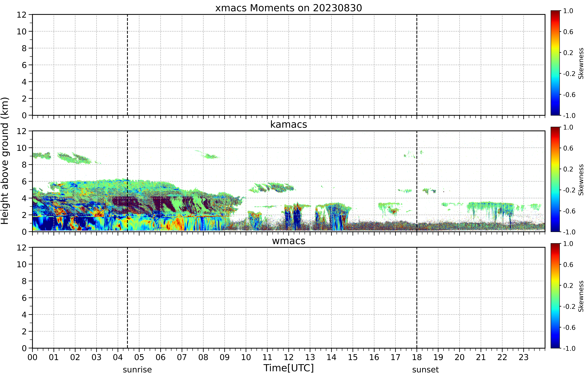This screenshot has width=588, height=378.
Task: Select the "Skewness" label of the wmacs colorbar
Action: (x=581, y=296)
